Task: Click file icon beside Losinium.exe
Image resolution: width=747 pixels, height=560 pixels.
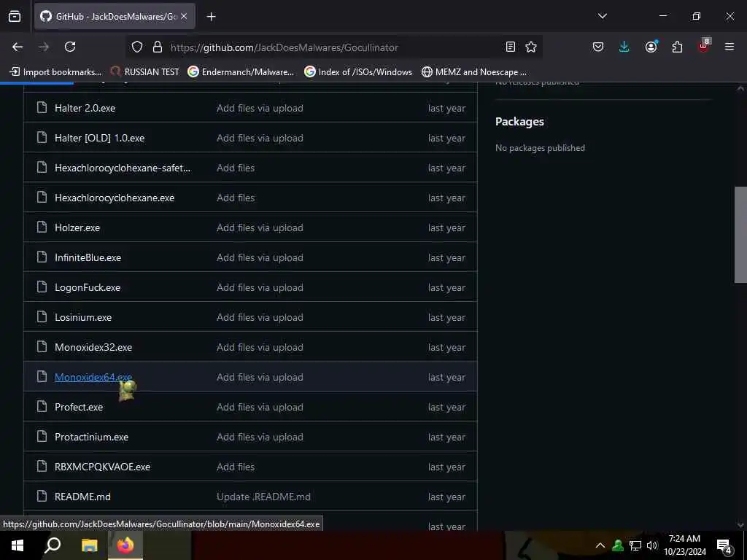Action: click(42, 316)
